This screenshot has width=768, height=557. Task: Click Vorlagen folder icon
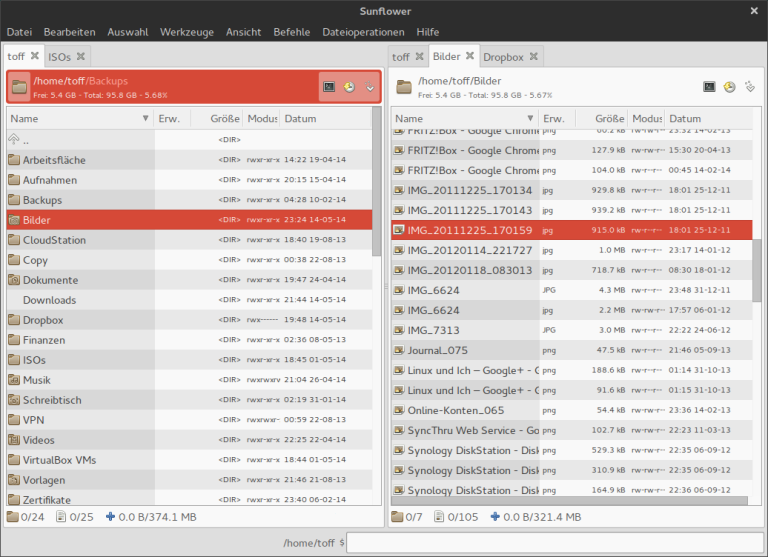pos(14,480)
